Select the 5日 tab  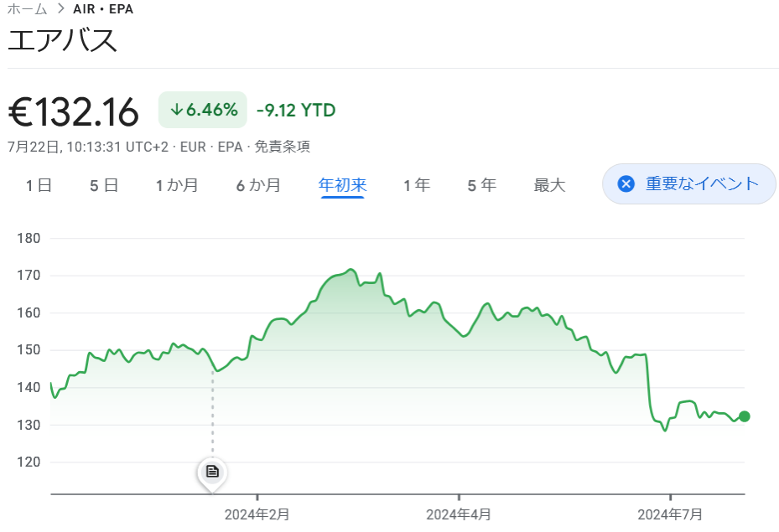click(103, 185)
